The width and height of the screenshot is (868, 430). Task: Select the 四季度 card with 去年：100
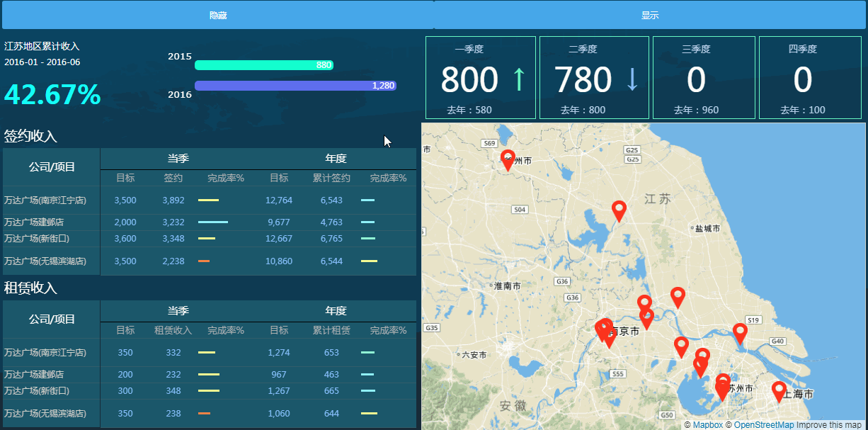(810, 78)
